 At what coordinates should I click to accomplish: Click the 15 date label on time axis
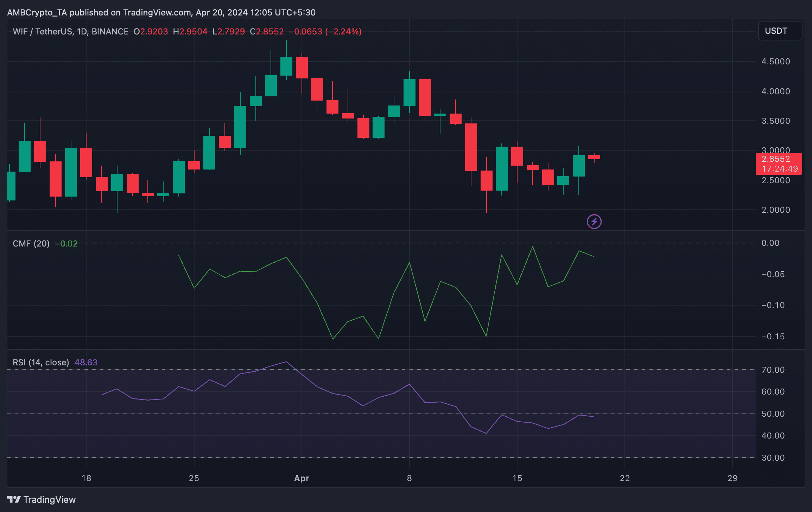517,478
